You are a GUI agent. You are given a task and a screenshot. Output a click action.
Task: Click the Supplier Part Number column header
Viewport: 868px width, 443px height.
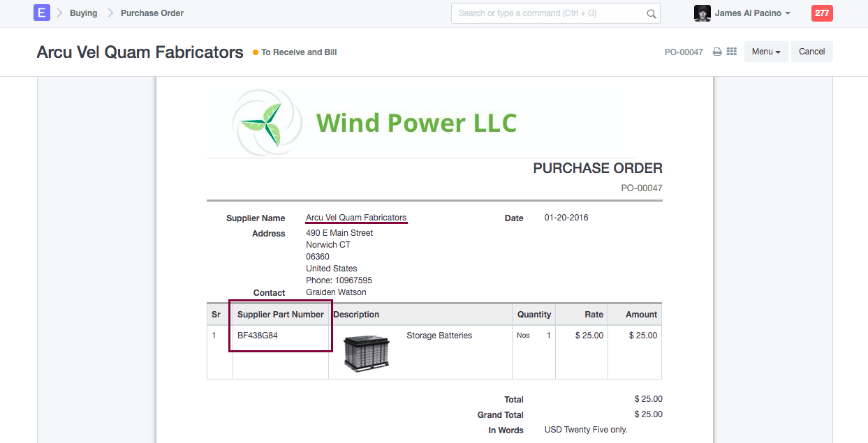(x=280, y=315)
